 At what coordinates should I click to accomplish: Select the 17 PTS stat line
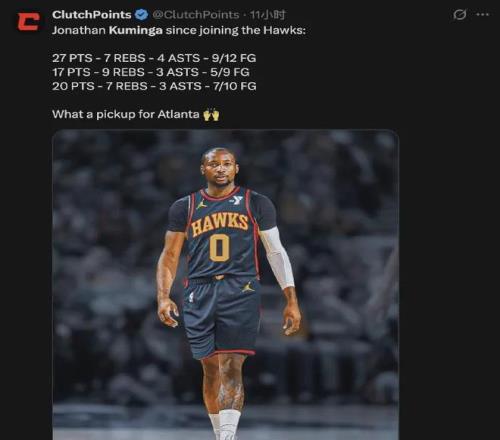click(x=151, y=72)
